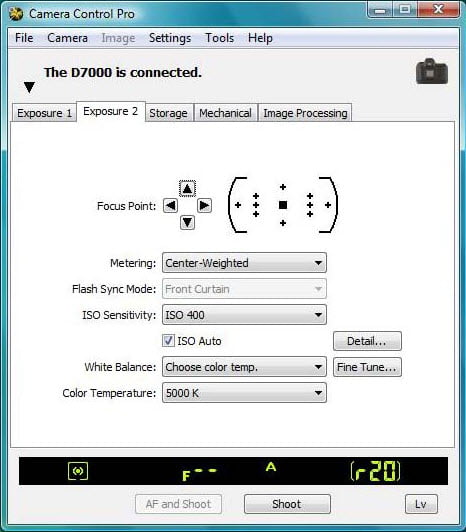Viewport: 466px width, 532px height.
Task: Move focus point left with arrow button
Action: coord(170,206)
